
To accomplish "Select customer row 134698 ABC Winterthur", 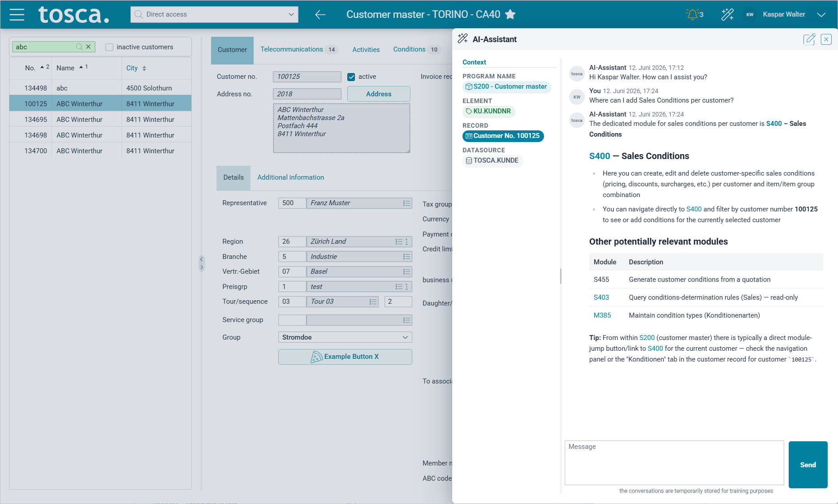I will [x=100, y=135].
